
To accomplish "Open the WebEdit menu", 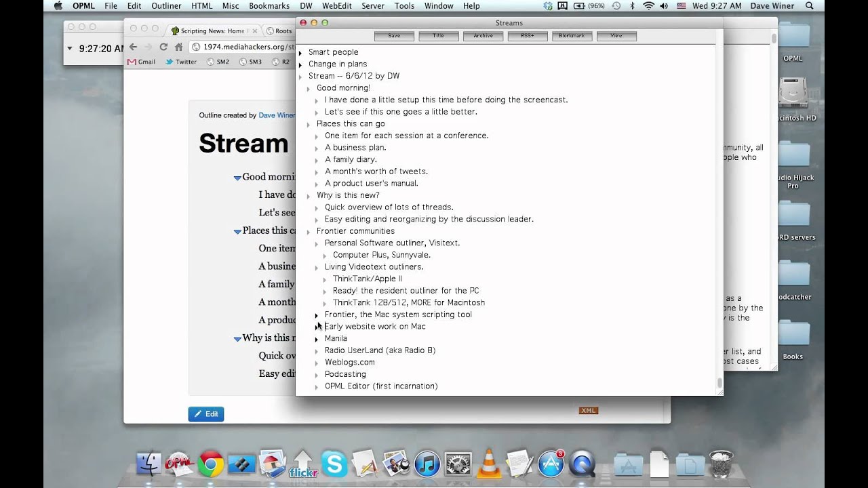I will (x=337, y=6).
